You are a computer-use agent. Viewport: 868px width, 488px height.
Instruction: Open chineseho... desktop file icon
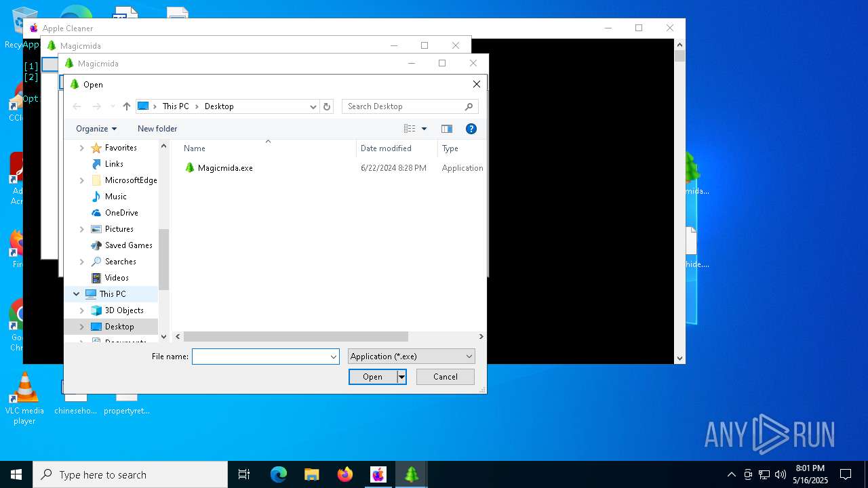click(x=76, y=399)
